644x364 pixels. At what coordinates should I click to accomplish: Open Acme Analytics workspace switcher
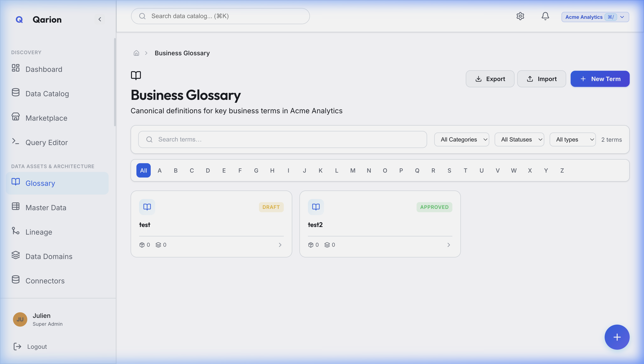[595, 17]
